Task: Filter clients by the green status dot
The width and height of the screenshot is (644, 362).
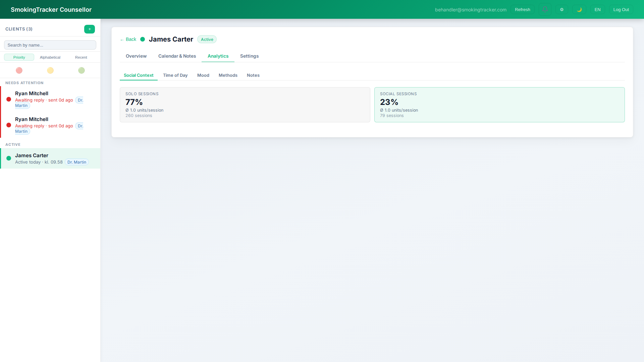Action: click(x=81, y=70)
